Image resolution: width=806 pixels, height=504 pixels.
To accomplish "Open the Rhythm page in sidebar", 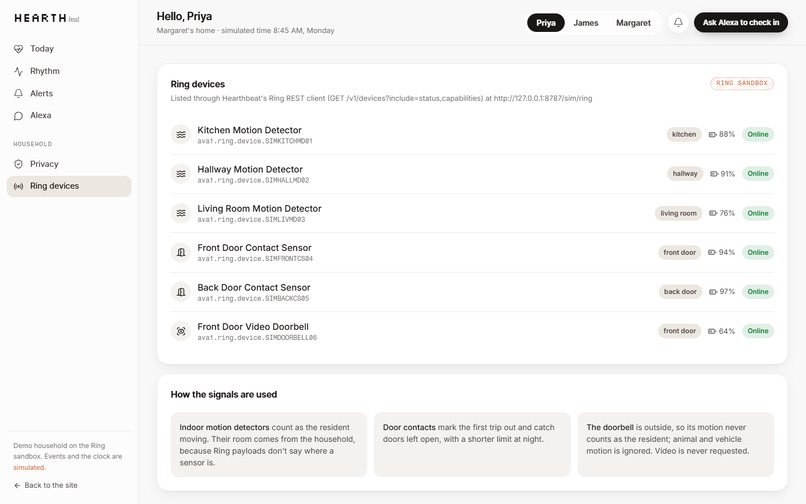I will [69, 71].
